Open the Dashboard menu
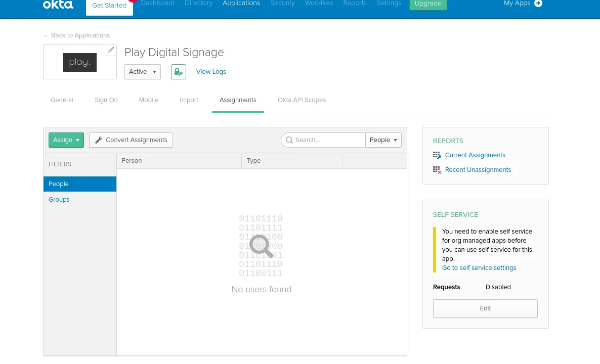 click(158, 4)
